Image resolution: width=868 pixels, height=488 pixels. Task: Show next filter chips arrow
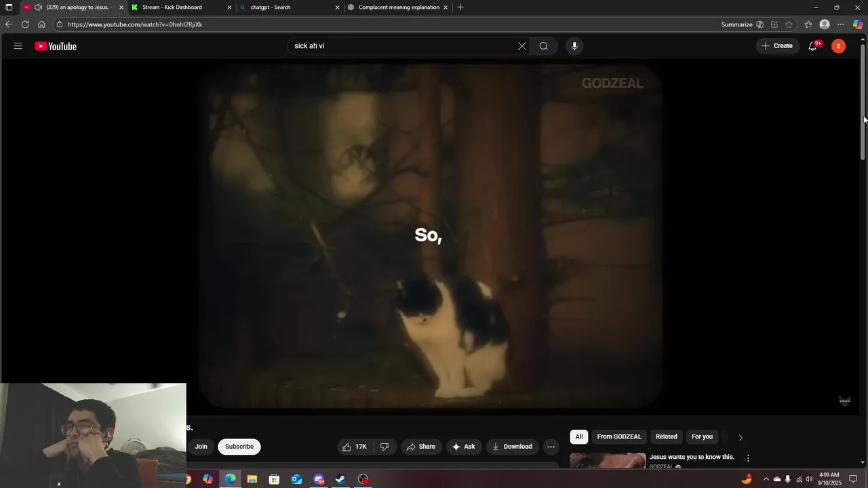[741, 438]
